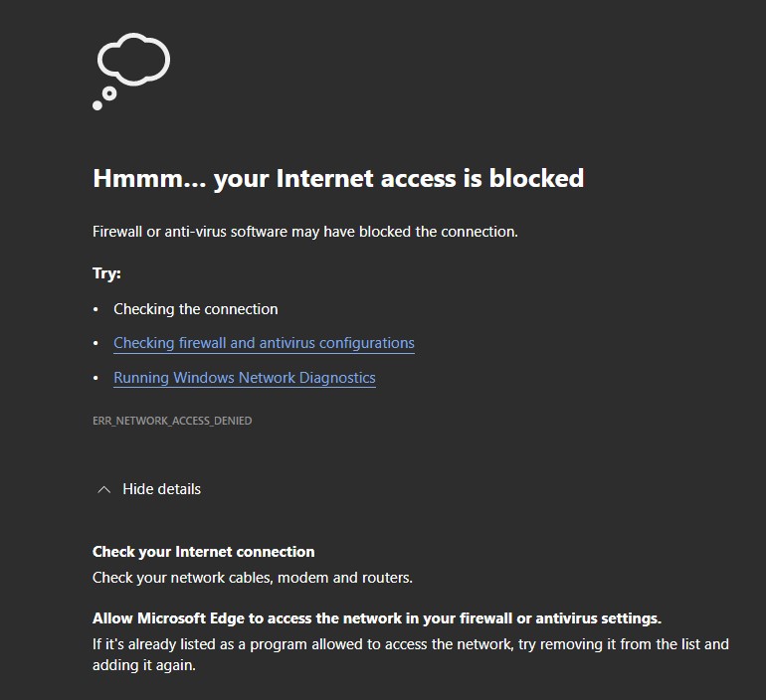Image resolution: width=766 pixels, height=700 pixels.
Task: Launch Running Windows Network Diagnostics link
Action: tap(245, 378)
